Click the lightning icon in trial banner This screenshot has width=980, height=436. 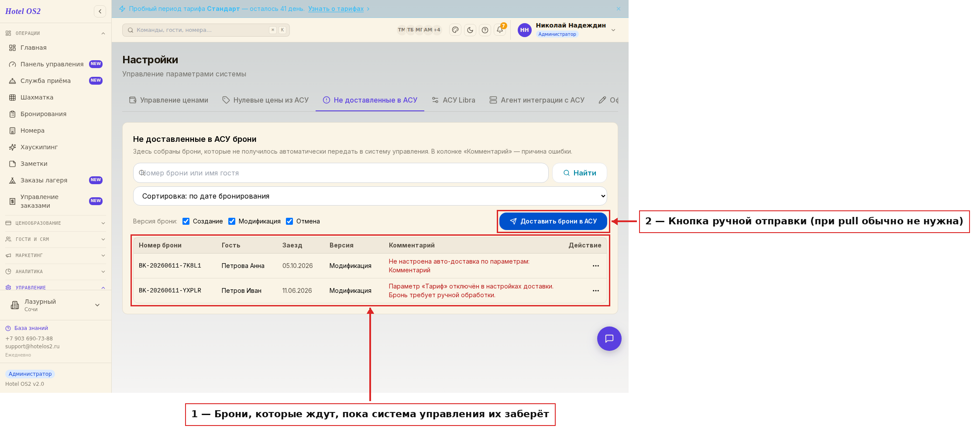coord(122,9)
